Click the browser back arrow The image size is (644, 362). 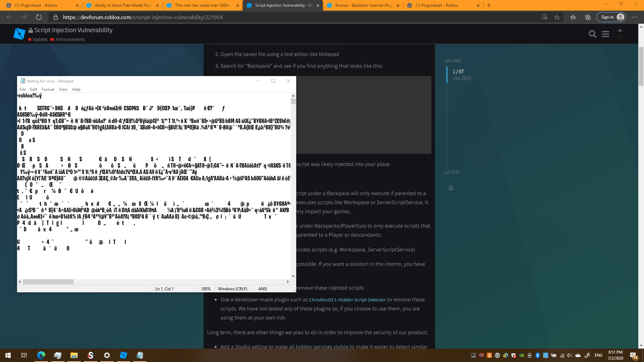click(x=9, y=17)
